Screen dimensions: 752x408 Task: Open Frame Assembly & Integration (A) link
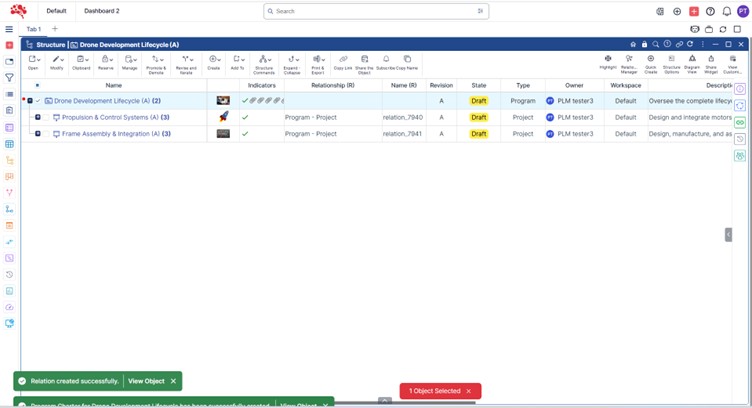[x=110, y=133]
